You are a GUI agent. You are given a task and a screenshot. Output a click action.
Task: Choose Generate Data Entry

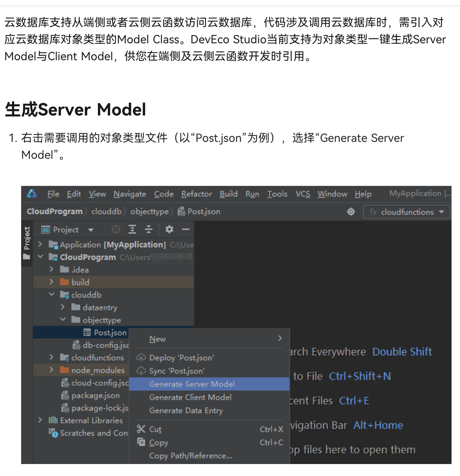coord(209,411)
